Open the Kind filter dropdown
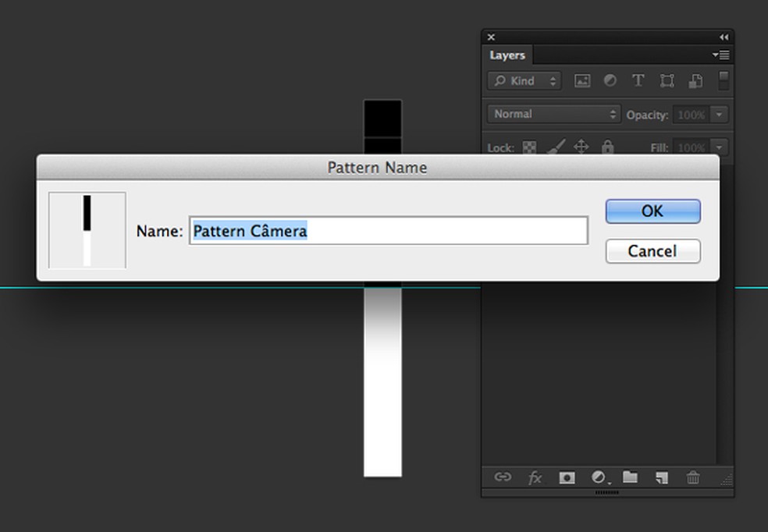The width and height of the screenshot is (768, 532). 524,81
